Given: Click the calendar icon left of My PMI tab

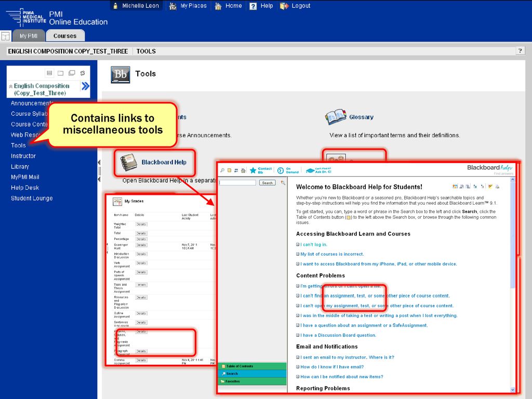Looking at the screenshot, I should 5,36.
